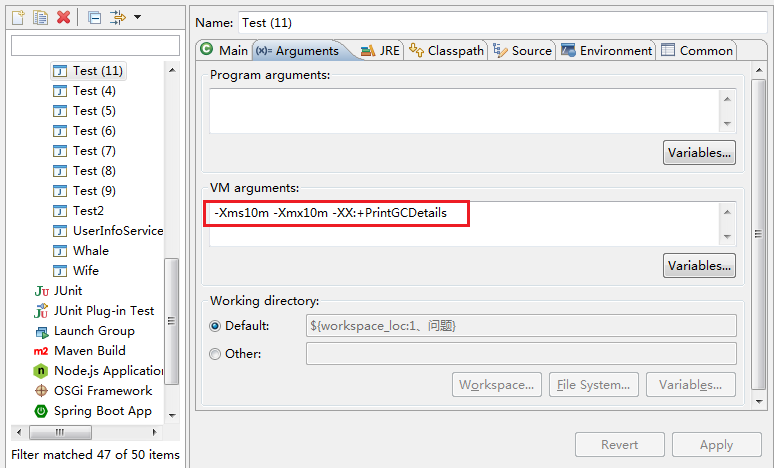The width and height of the screenshot is (774, 468).
Task: Click the Node.js Application icon
Action: (40, 371)
